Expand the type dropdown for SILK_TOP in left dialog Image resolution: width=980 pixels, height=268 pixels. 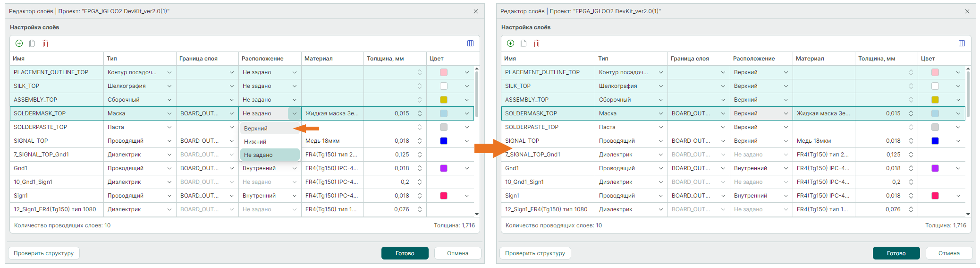(169, 86)
